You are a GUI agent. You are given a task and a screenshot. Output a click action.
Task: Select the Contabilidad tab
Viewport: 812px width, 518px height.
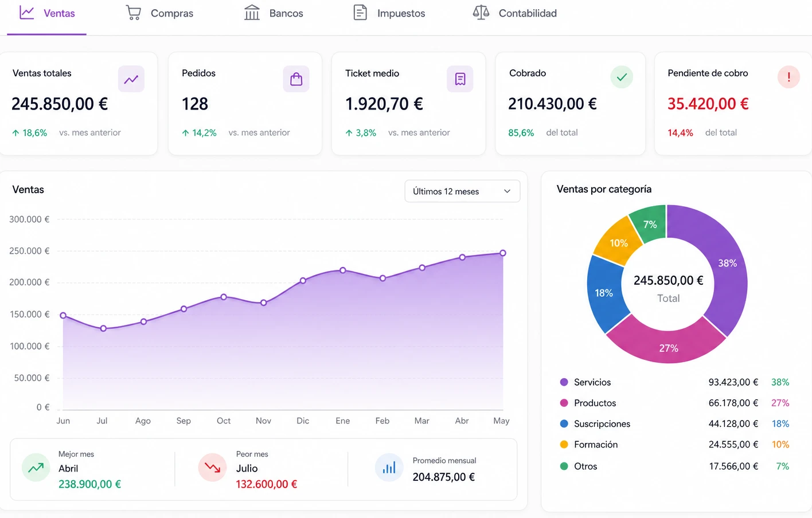pyautogui.click(x=514, y=13)
